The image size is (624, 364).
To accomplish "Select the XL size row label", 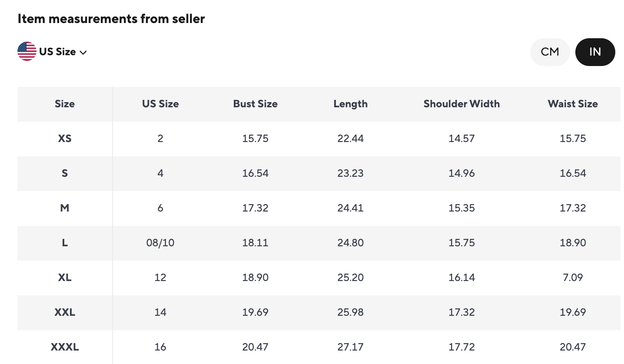I will (x=65, y=278).
